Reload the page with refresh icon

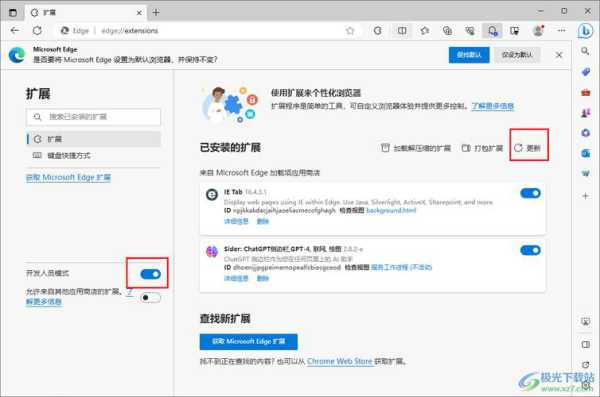(37, 30)
